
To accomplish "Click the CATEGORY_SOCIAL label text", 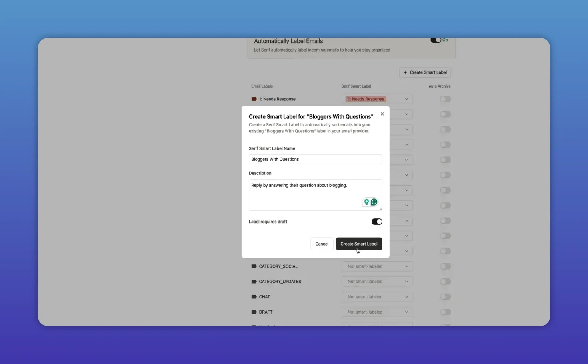I will coord(278,266).
